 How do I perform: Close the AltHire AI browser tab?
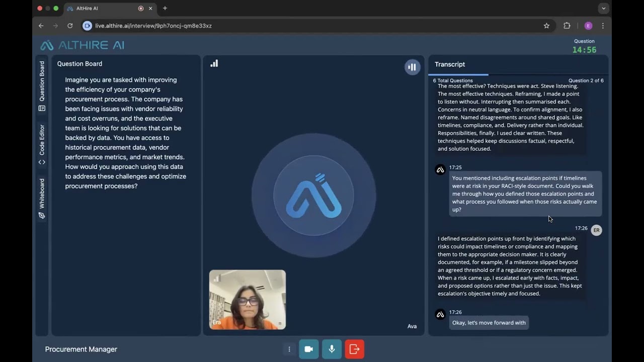[150, 9]
